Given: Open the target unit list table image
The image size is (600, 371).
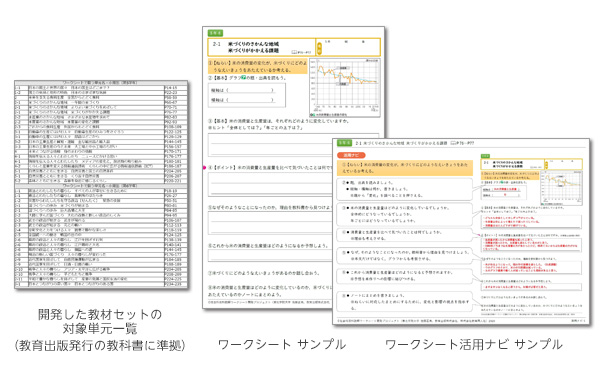Looking at the screenshot, I should [101, 184].
